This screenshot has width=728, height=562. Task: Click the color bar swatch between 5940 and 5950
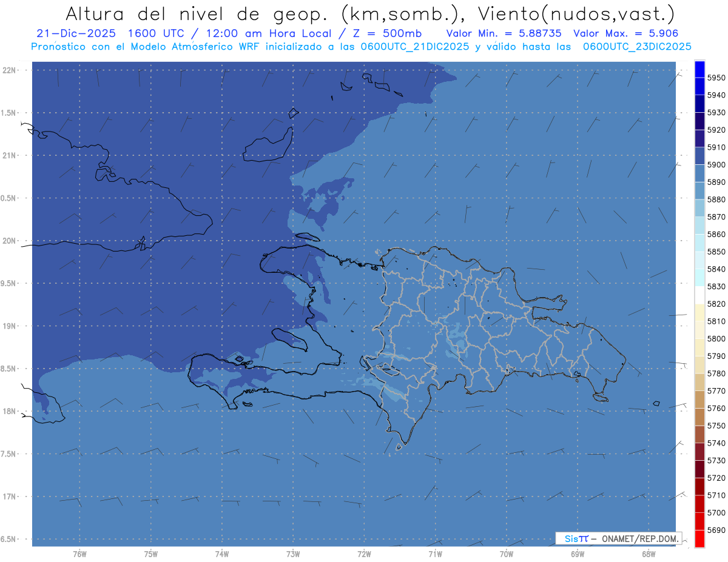tap(699, 87)
